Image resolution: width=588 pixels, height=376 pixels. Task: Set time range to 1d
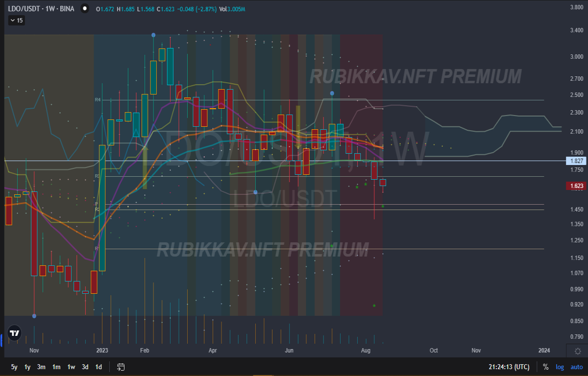[98, 367]
